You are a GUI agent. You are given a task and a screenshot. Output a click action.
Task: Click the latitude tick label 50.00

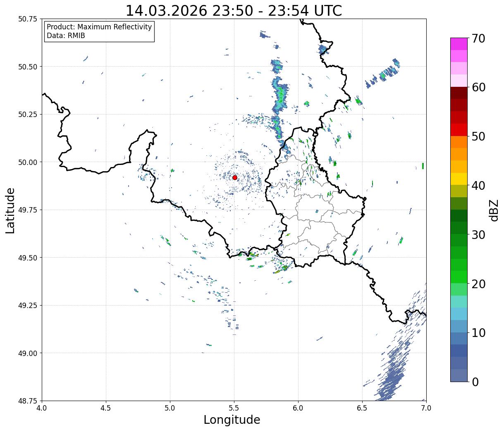pos(28,162)
